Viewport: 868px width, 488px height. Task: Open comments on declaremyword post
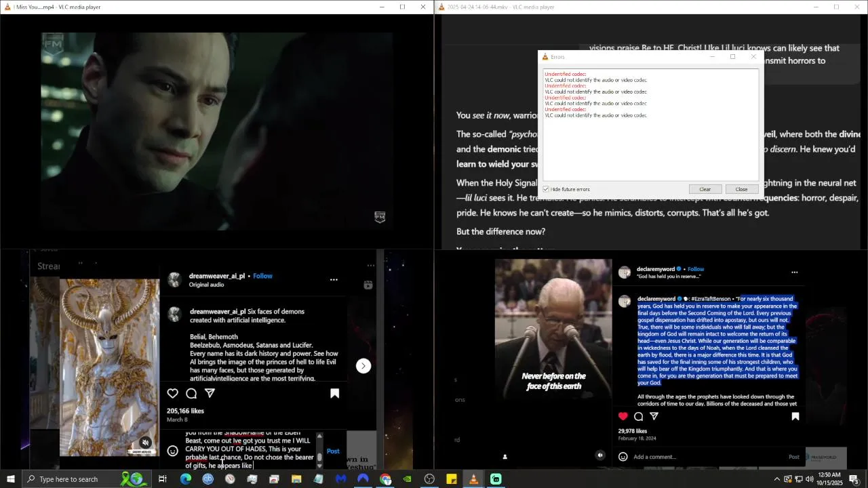click(x=639, y=416)
